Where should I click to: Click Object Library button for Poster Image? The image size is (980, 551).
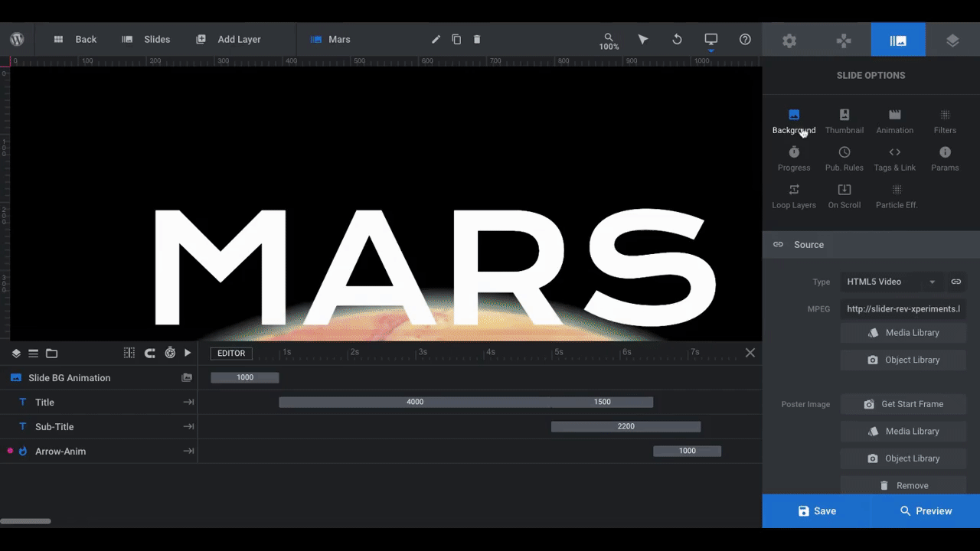(x=903, y=458)
